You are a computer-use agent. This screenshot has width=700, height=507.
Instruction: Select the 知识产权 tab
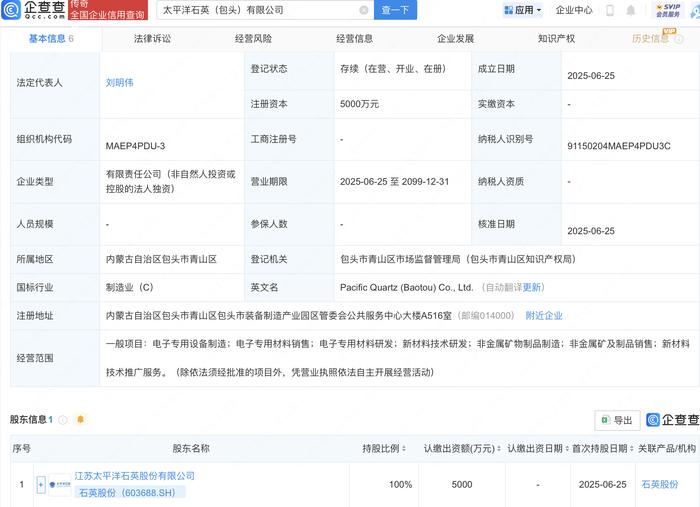pos(556,39)
